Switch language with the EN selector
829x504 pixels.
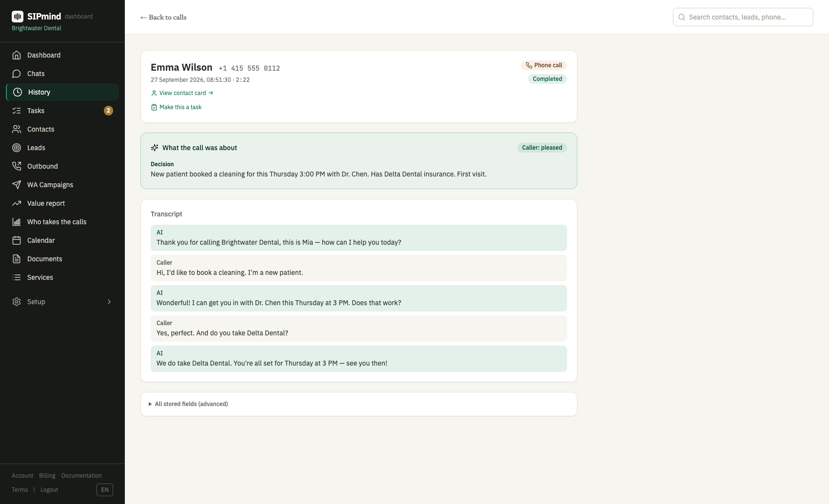tap(105, 490)
